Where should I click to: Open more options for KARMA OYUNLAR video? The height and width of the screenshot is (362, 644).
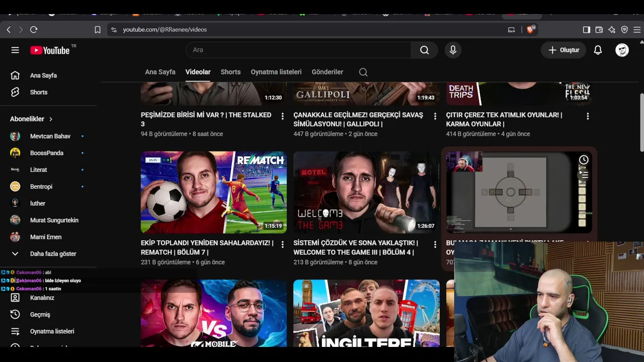(588, 116)
